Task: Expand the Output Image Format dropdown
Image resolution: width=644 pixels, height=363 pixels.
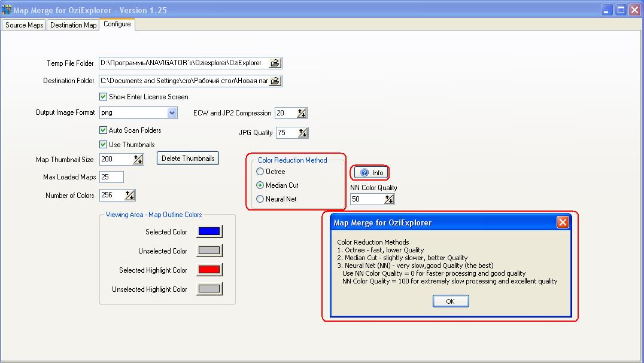Action: point(172,113)
